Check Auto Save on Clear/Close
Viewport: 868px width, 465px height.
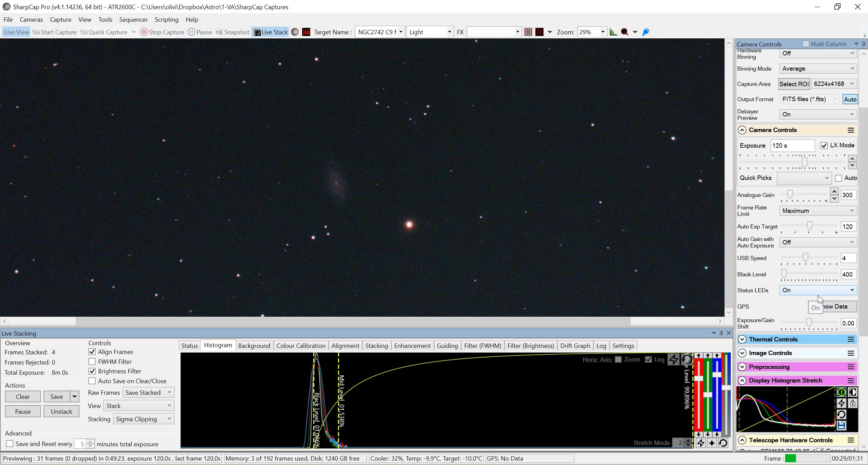click(x=92, y=381)
